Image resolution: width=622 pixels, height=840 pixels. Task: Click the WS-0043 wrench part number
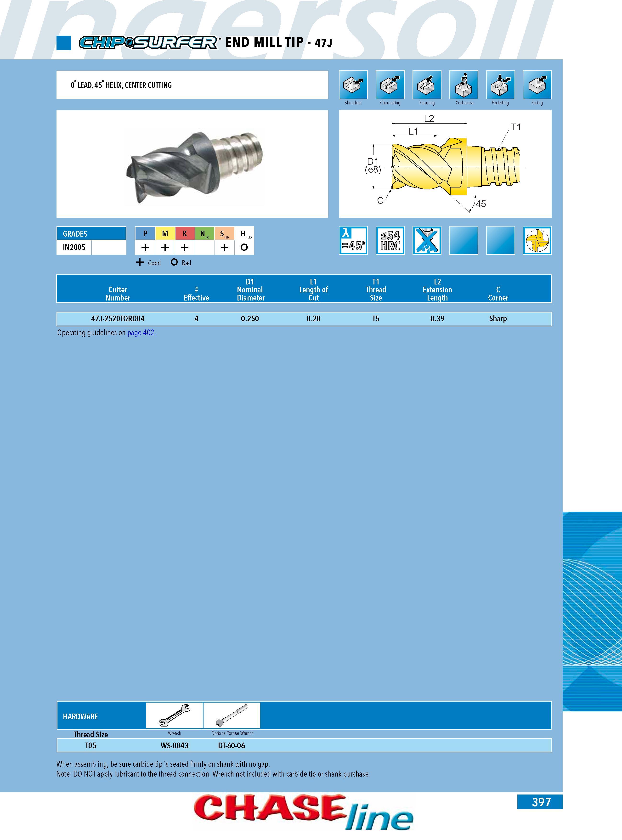174,745
